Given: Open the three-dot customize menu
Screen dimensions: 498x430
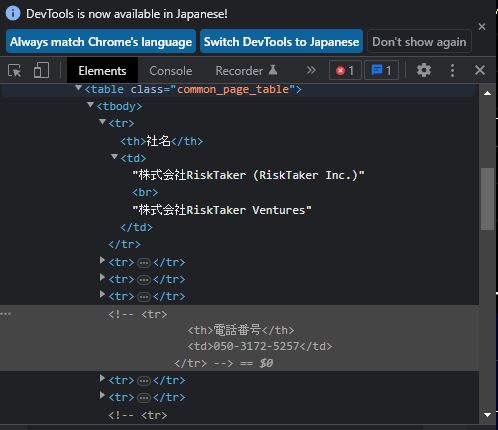Looking at the screenshot, I should click(452, 70).
